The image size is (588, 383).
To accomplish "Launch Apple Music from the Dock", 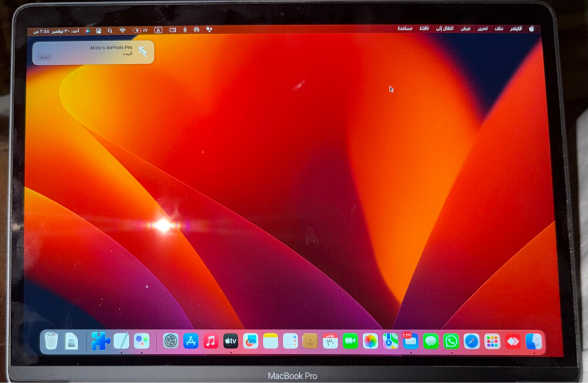I will click(x=211, y=341).
